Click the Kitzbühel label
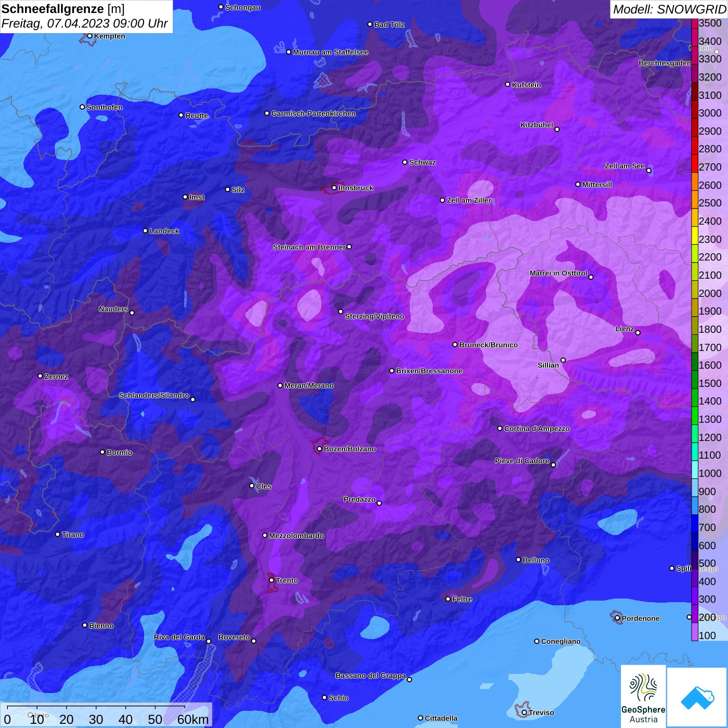 pyautogui.click(x=537, y=125)
